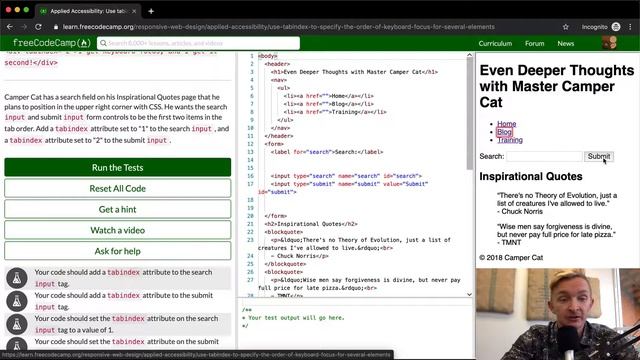Click the presenter webcam video
The height and width of the screenshot is (360, 640).
[558, 314]
